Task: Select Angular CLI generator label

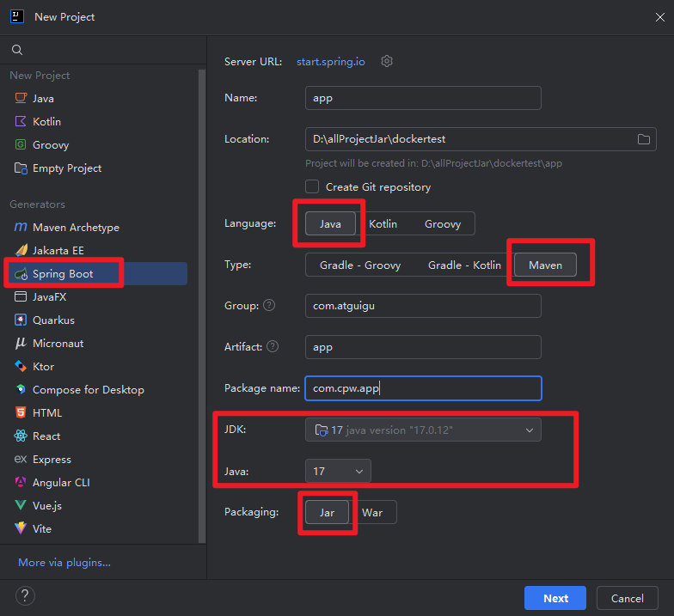Action: (x=61, y=483)
